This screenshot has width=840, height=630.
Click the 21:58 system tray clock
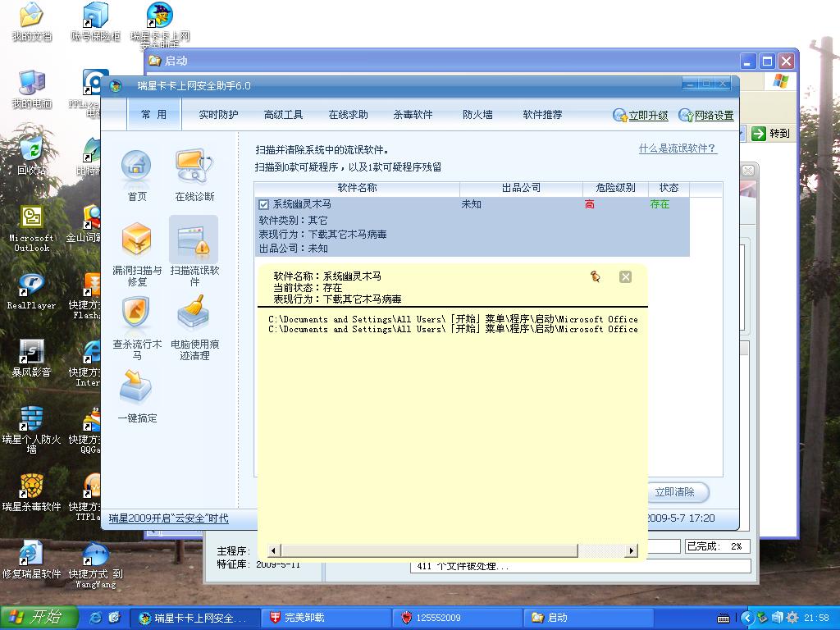point(816,618)
